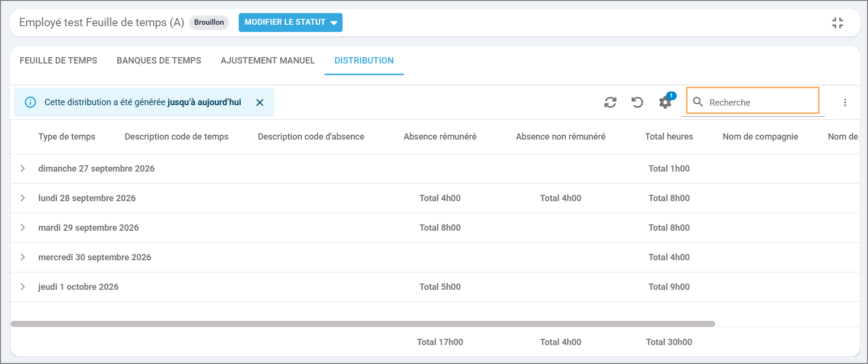
Task: Expand the dimanche 27 septembre 2026 row
Action: tap(22, 168)
